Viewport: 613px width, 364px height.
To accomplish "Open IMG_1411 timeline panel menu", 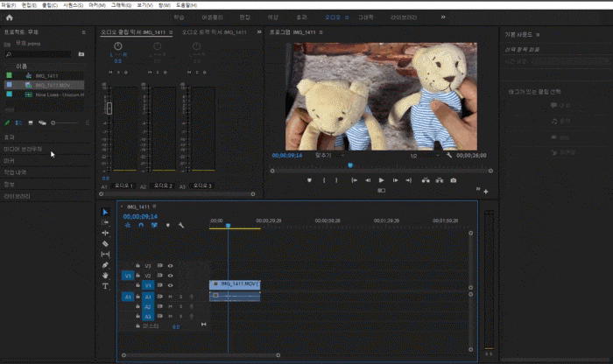I will [154, 206].
